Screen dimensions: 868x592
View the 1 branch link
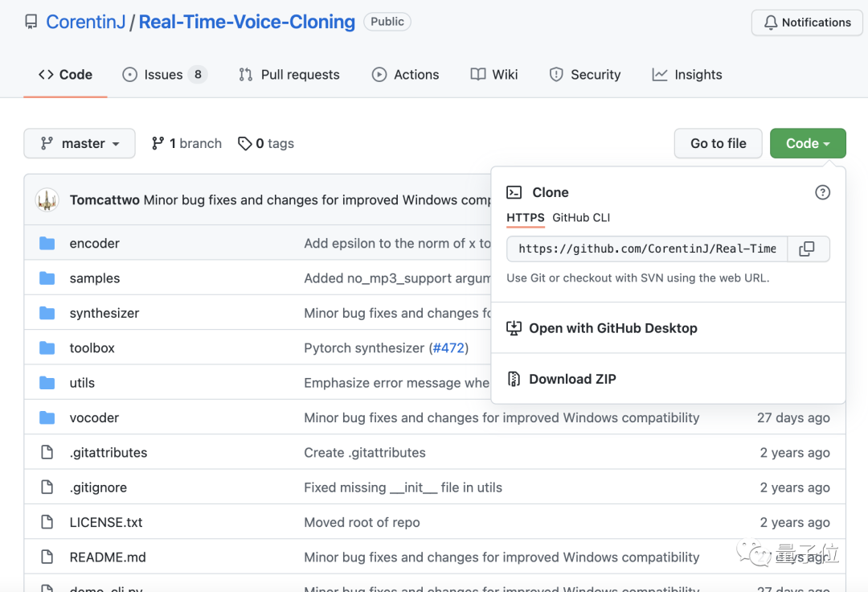tap(186, 143)
